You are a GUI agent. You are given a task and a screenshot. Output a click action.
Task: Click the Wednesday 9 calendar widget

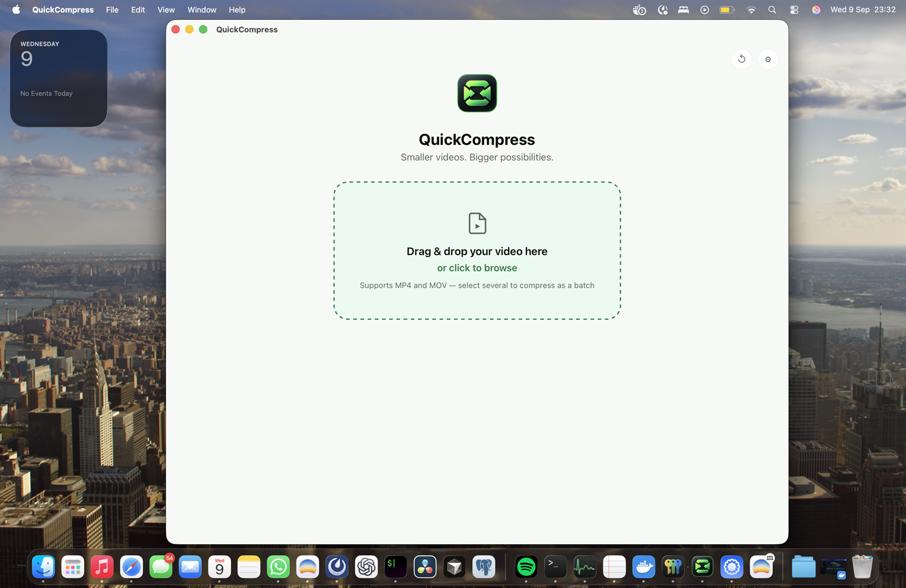point(58,78)
